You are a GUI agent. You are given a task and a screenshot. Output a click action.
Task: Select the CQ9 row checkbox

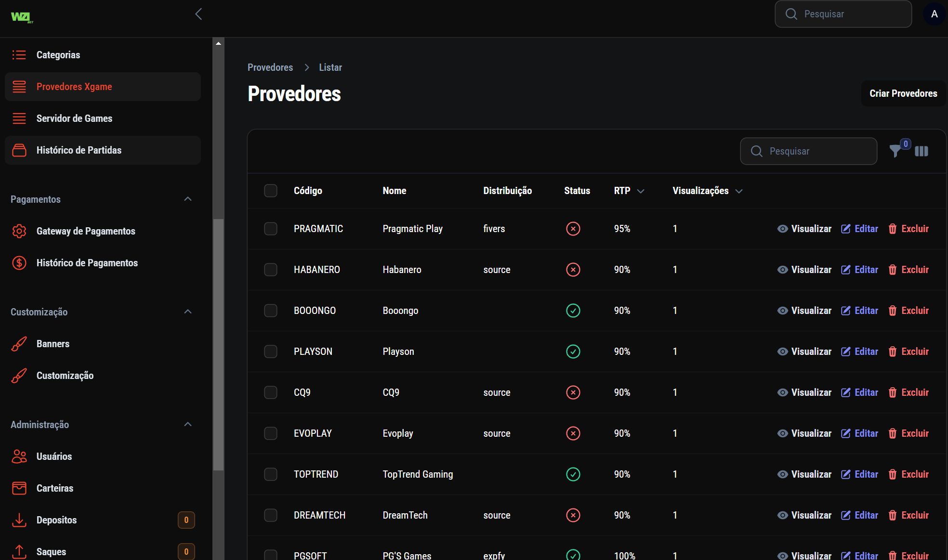(271, 392)
